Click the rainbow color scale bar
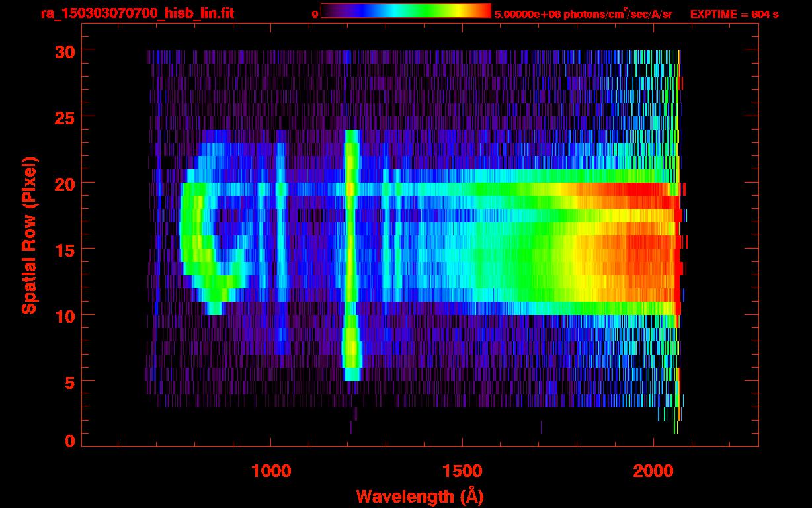 point(406,11)
